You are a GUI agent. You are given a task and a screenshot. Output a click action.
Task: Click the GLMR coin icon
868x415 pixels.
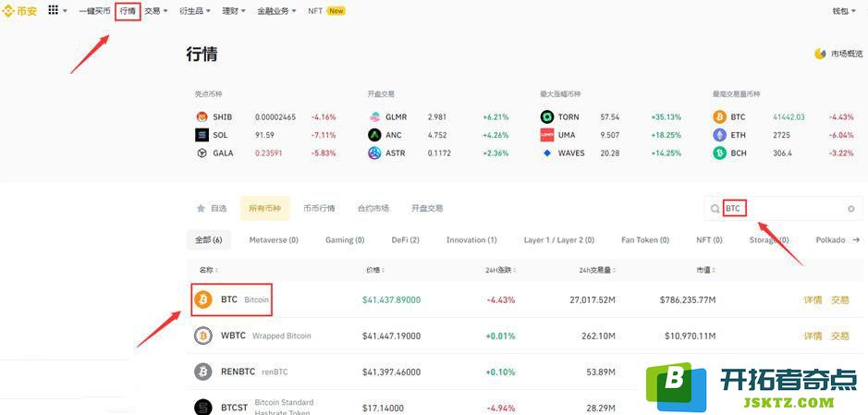(374, 117)
